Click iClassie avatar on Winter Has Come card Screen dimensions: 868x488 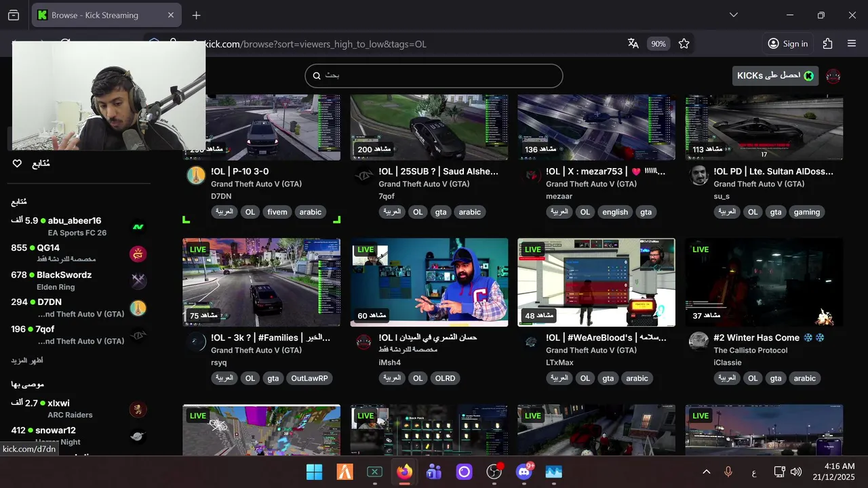[698, 342]
